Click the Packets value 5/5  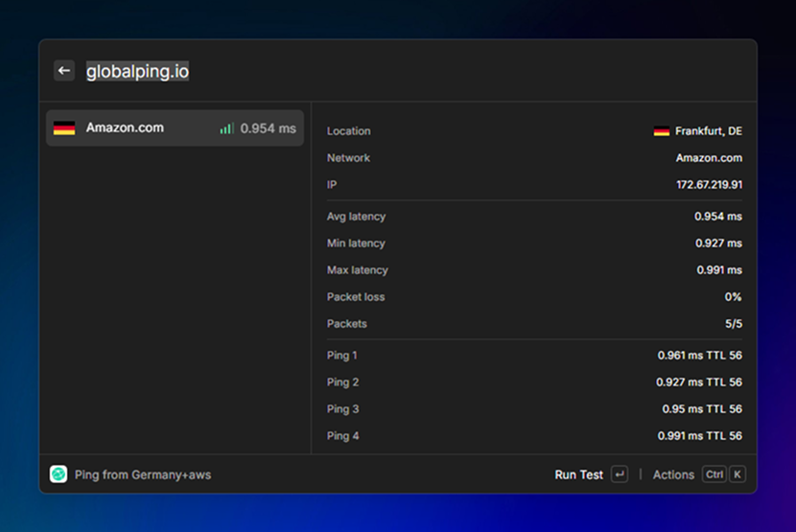[734, 324]
